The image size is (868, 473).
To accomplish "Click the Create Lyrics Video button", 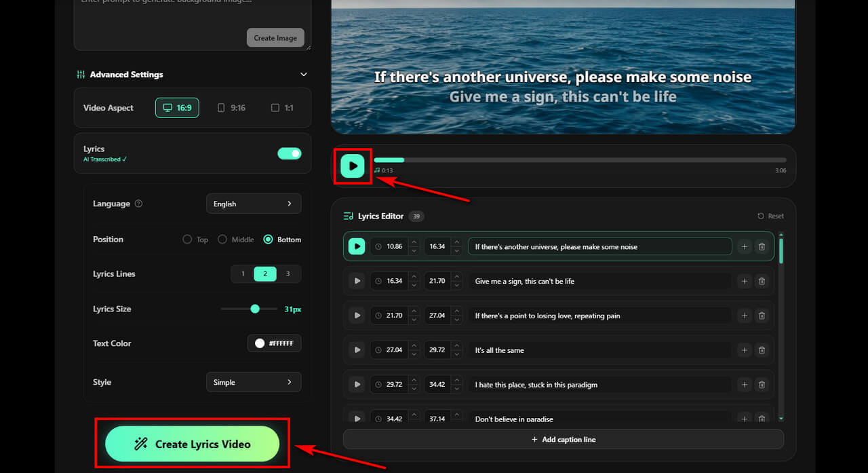I will click(x=192, y=444).
